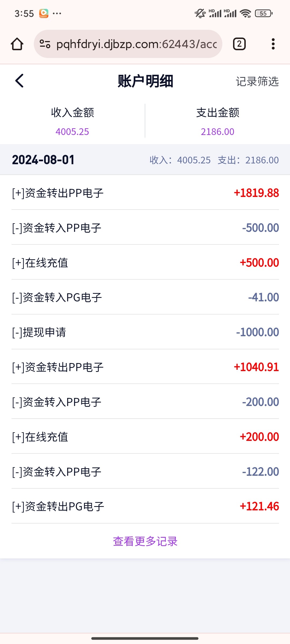Select the 支出金额 summary panel

click(x=218, y=121)
